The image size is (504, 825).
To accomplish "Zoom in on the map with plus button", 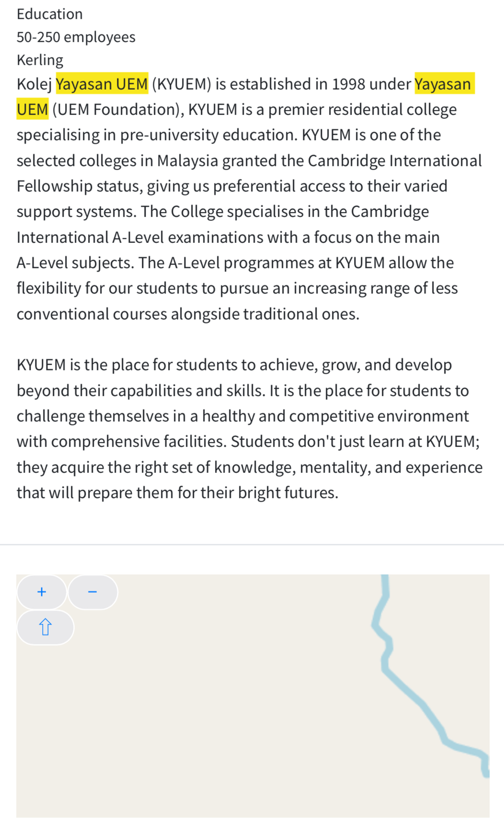I will (x=42, y=592).
